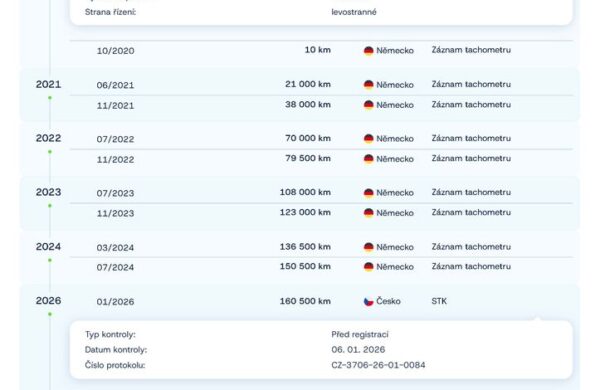600x390 pixels.
Task: Click the 10 km mileage value
Action: [318, 50]
